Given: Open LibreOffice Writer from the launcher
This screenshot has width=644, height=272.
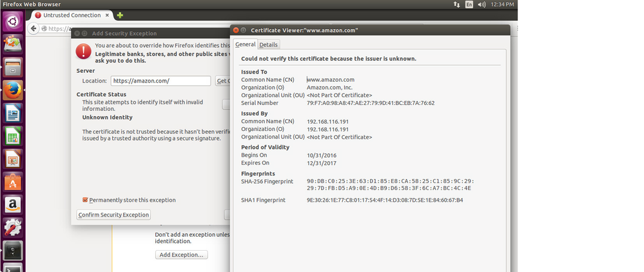Looking at the screenshot, I should pyautogui.click(x=13, y=114).
